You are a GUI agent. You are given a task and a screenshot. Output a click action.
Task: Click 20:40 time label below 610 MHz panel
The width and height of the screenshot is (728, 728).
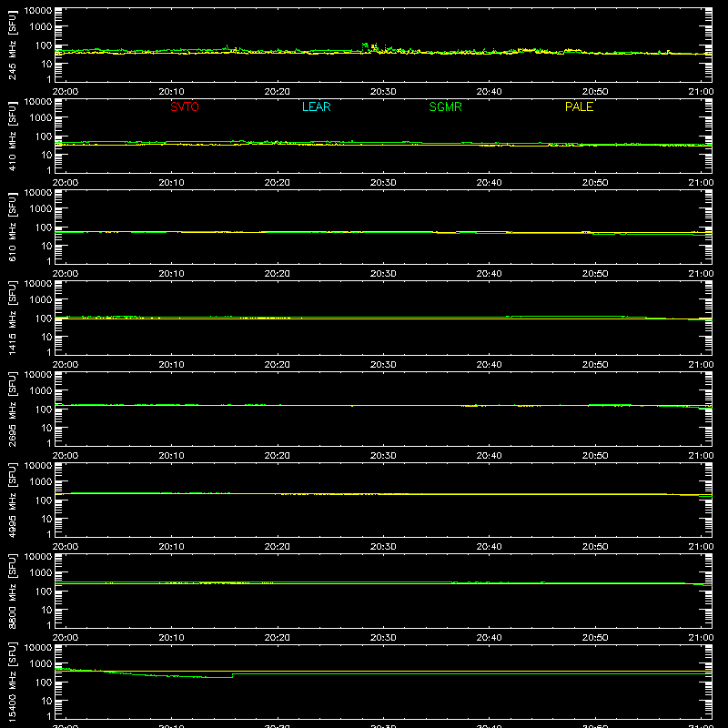pyautogui.click(x=489, y=274)
